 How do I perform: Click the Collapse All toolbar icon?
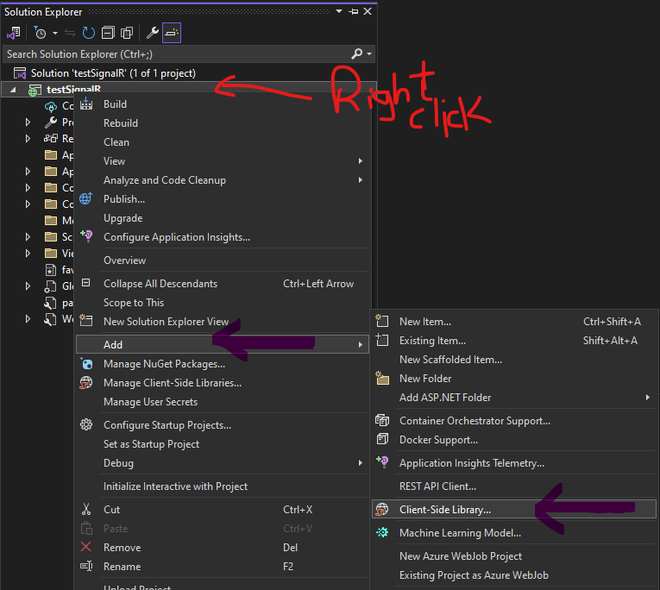coord(108,33)
